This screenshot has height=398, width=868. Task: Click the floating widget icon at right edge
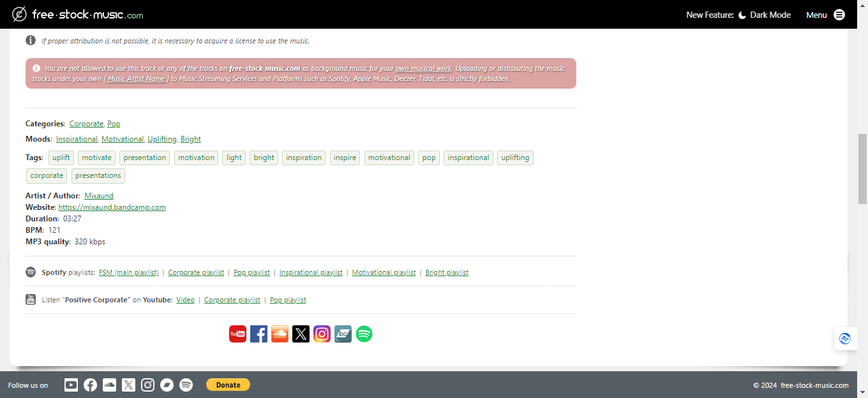pyautogui.click(x=845, y=339)
